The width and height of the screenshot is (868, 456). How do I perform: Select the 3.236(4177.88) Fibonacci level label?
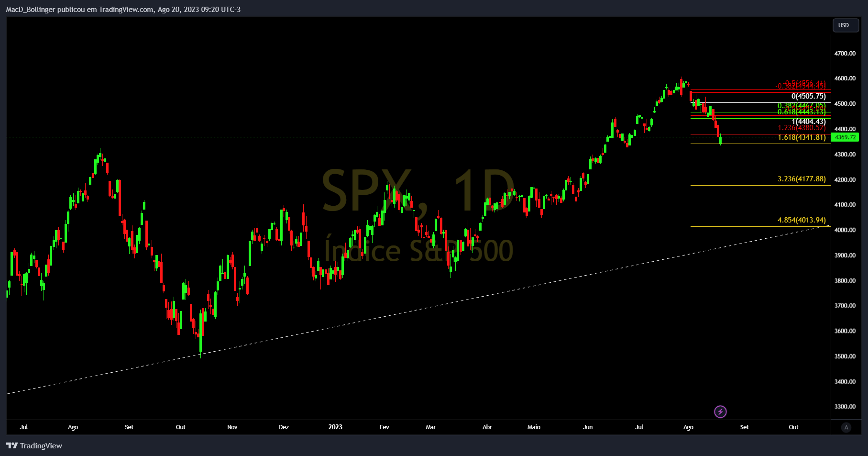point(802,179)
